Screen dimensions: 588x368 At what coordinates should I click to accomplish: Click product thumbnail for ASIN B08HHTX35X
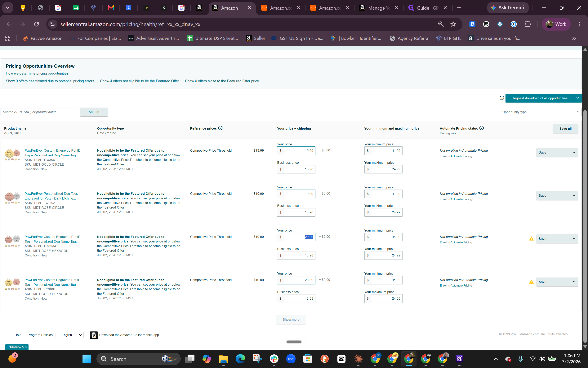click(12, 154)
